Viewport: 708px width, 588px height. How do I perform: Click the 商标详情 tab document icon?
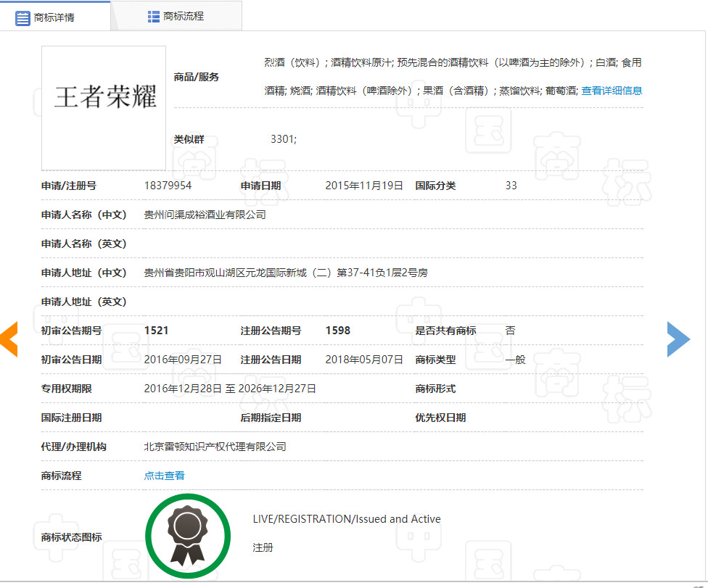point(23,17)
